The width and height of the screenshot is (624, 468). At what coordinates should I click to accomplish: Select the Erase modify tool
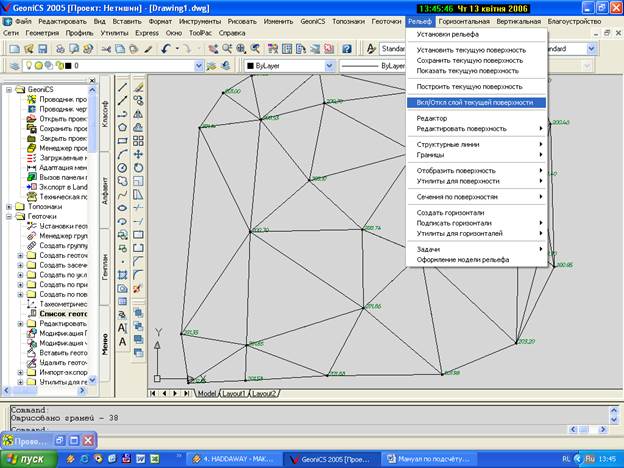pos(138,87)
